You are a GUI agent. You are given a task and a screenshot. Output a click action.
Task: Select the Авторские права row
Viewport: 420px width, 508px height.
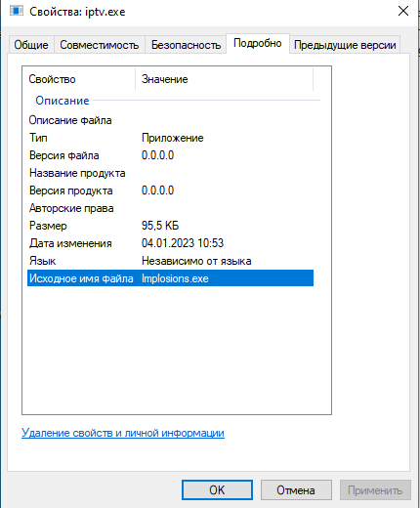click(x=170, y=208)
